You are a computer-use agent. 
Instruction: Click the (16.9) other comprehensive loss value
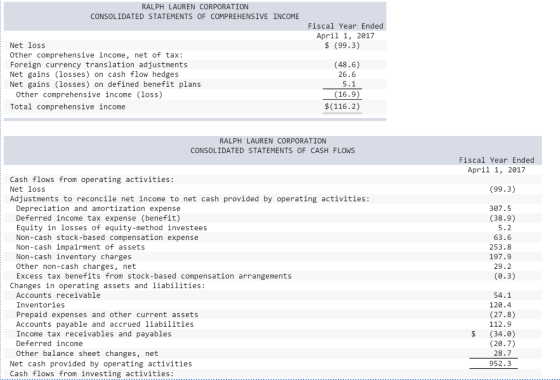(x=347, y=95)
